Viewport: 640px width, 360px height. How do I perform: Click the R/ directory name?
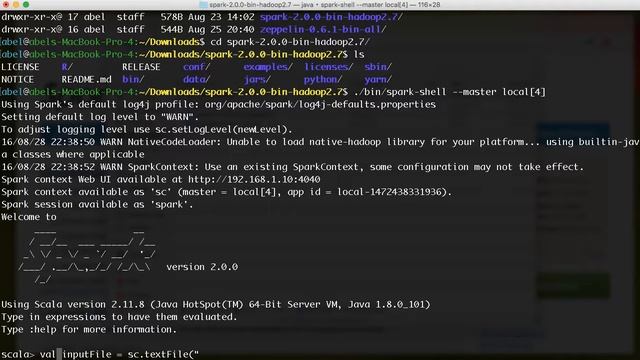[67, 67]
